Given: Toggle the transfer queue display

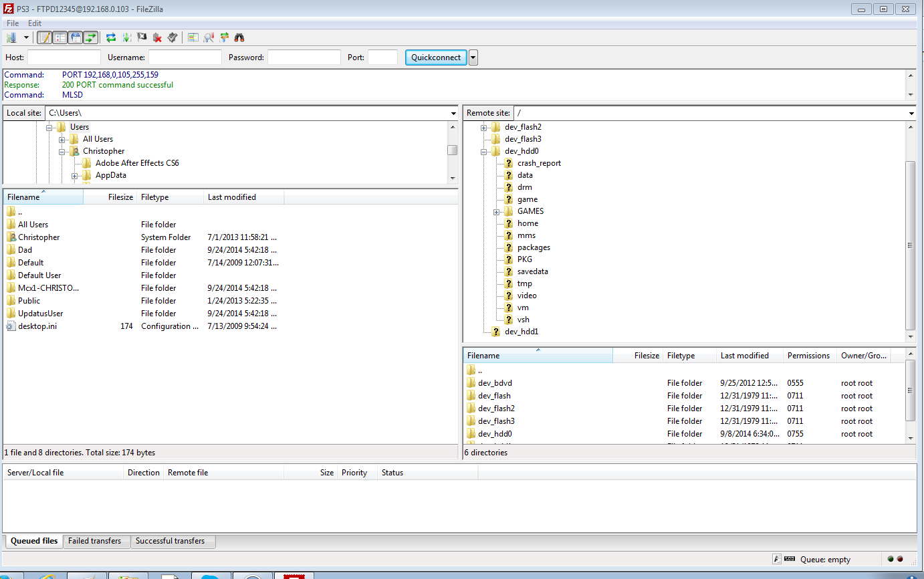Looking at the screenshot, I should coord(91,37).
